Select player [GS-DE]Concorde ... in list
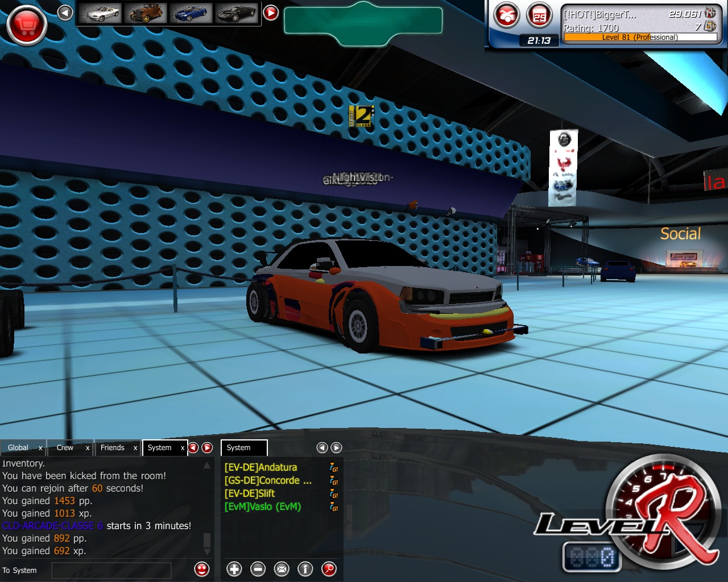 (x=268, y=480)
